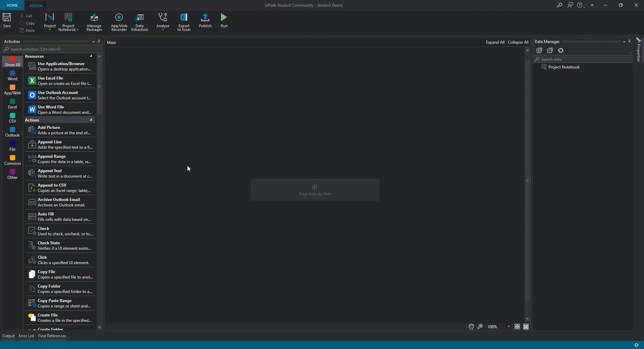
Task: Select Auto Fill activity
Action: 60,217
